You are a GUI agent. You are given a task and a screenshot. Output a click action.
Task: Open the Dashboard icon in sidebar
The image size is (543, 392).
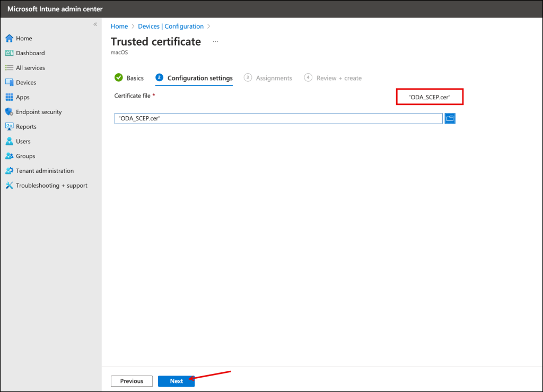tap(9, 53)
